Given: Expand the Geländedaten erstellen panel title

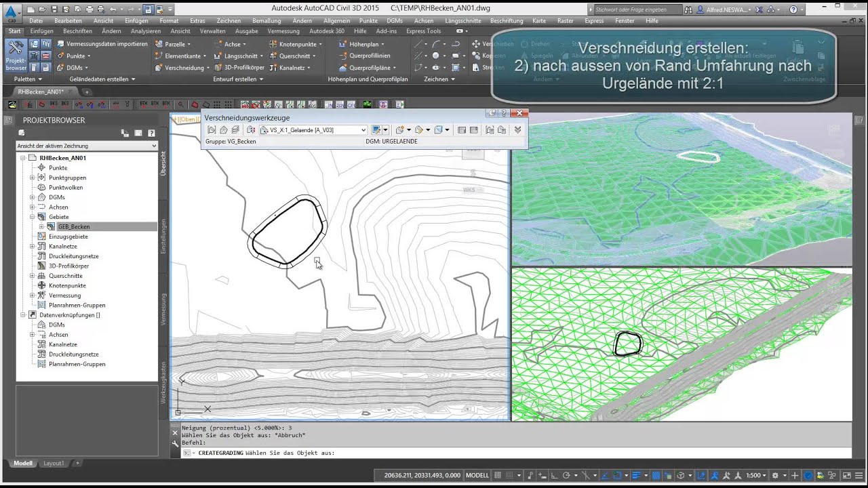Looking at the screenshot, I should click(x=102, y=79).
